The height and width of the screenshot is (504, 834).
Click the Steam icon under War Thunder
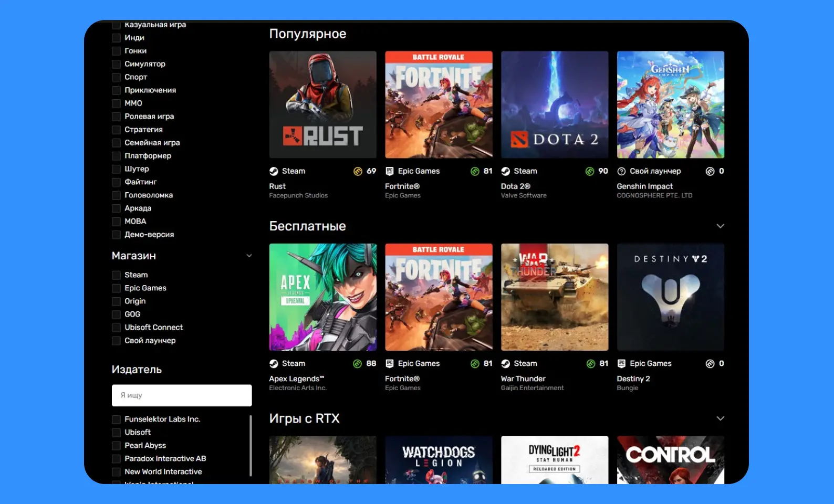point(506,364)
